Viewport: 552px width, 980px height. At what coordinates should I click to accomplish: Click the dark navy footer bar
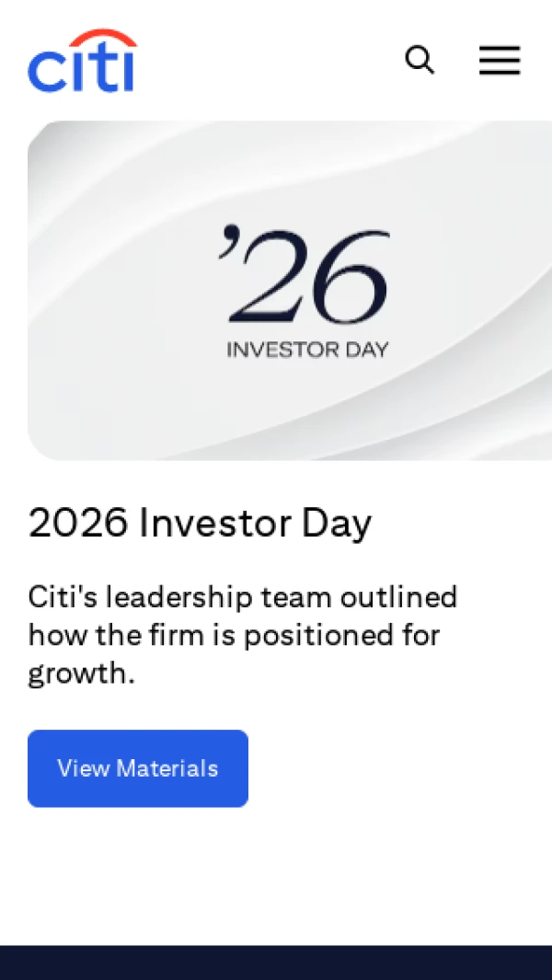coord(276,963)
